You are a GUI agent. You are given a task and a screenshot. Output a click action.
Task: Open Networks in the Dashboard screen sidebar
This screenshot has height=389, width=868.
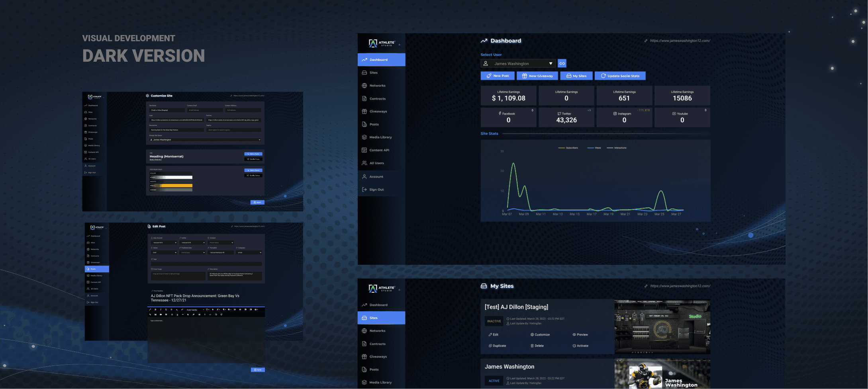coord(381,86)
